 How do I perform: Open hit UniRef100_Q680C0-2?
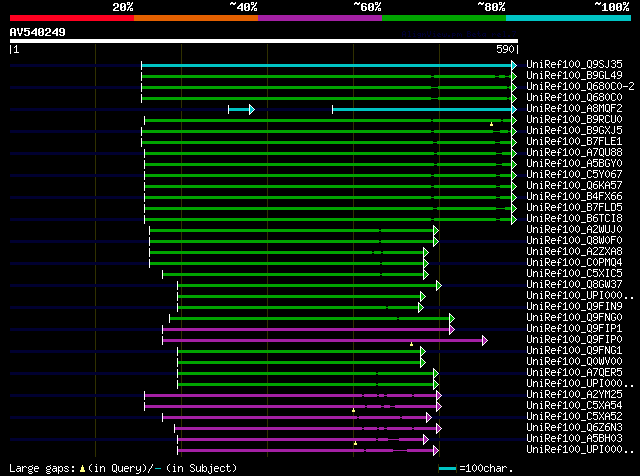580,86
